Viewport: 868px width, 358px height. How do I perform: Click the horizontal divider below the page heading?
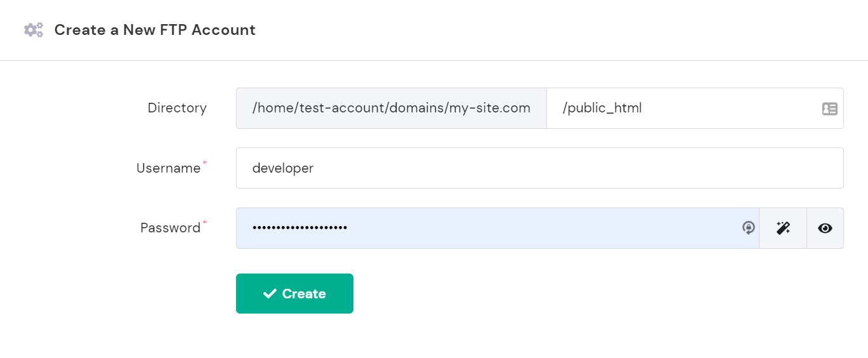coord(434,61)
